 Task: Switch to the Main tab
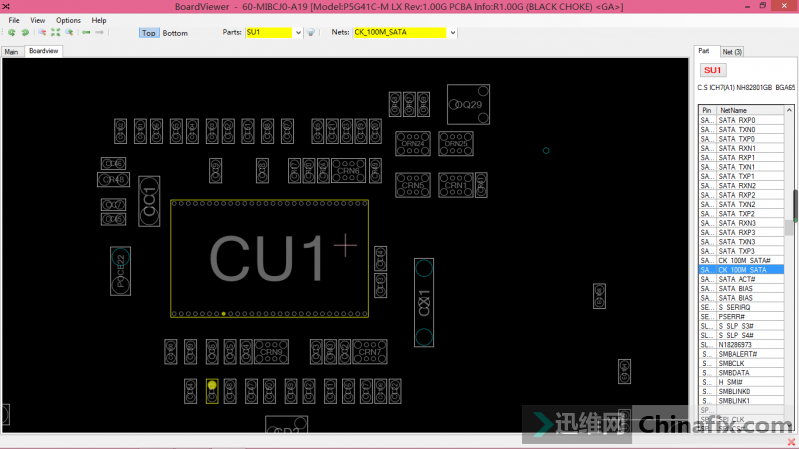click(11, 52)
